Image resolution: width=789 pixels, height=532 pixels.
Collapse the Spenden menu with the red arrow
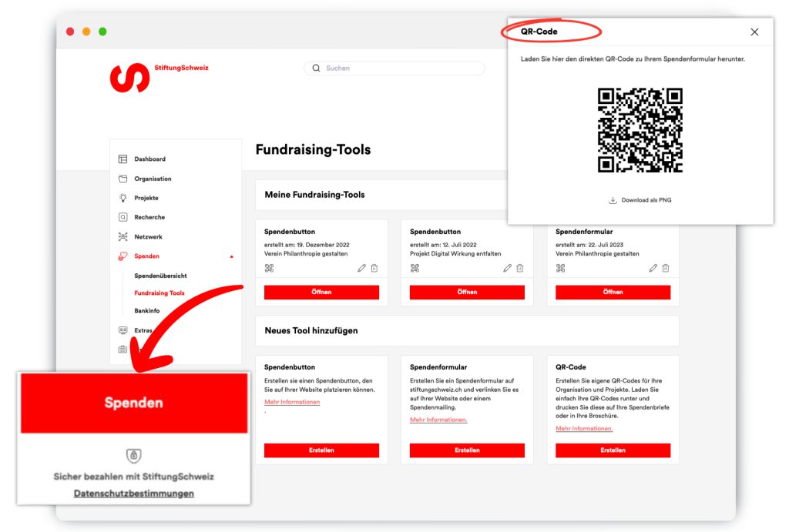tap(231, 256)
